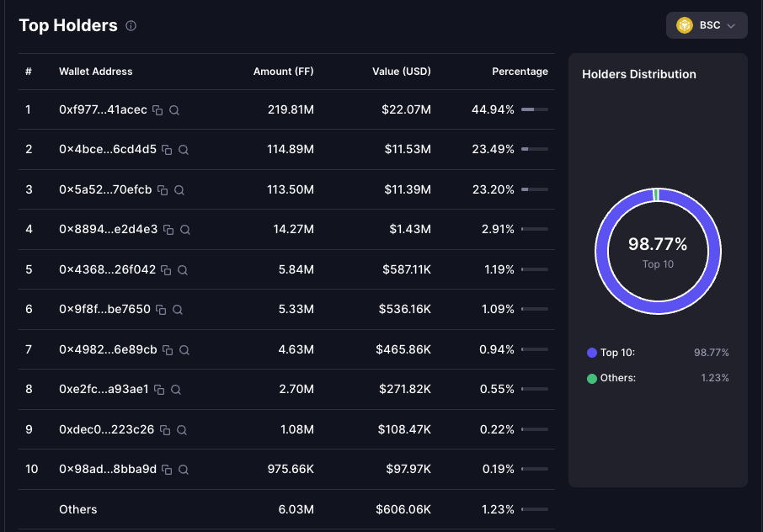This screenshot has height=532, width=763.
Task: Click the Top 10 purple legend swatch
Action: tap(592, 353)
